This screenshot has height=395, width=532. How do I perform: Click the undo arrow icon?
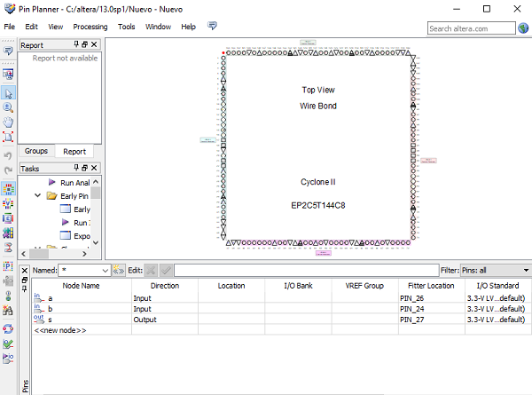pyautogui.click(x=8, y=155)
